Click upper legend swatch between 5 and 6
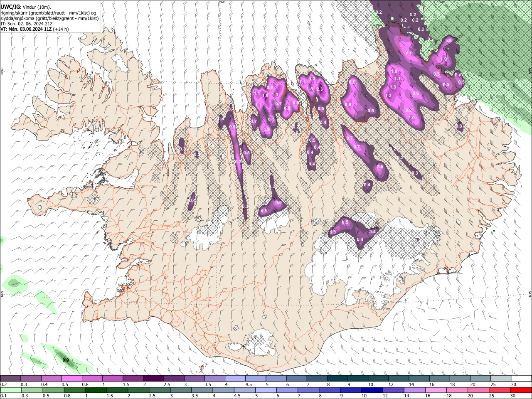The image size is (532, 399). (x=276, y=378)
